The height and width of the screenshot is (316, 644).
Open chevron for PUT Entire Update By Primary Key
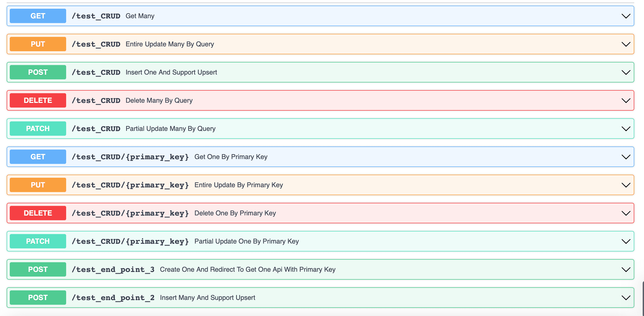tap(626, 185)
